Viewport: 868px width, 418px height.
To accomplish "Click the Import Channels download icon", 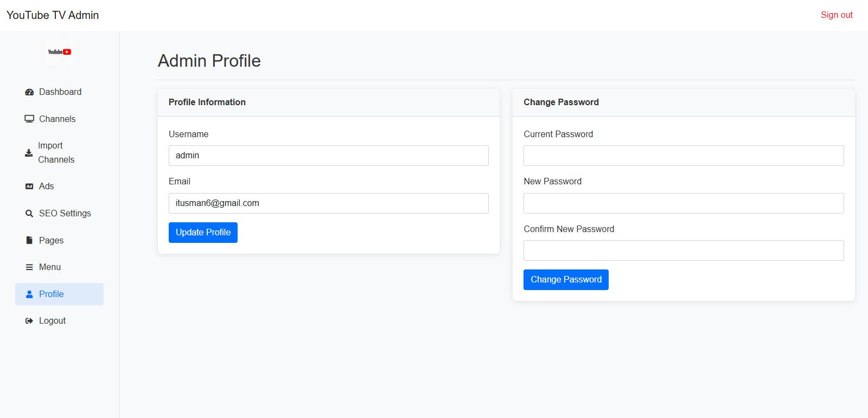I will pyautogui.click(x=29, y=153).
